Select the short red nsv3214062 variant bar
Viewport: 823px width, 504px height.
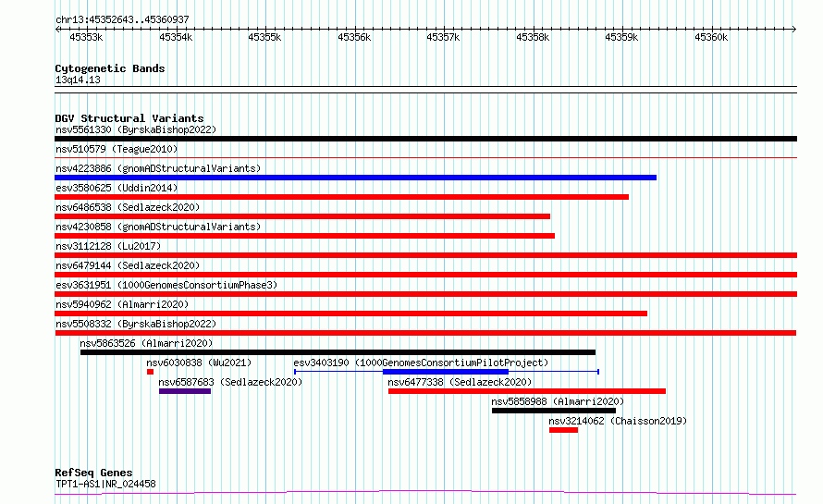pos(564,430)
